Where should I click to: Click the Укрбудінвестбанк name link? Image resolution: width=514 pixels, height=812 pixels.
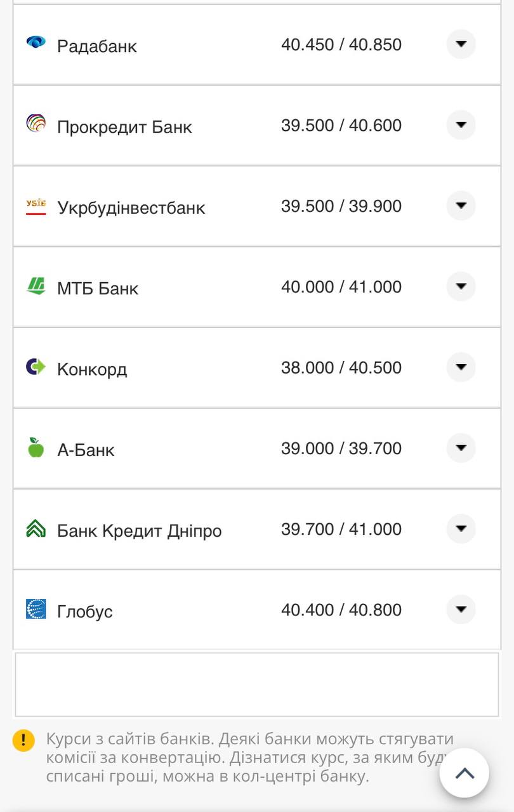click(132, 207)
